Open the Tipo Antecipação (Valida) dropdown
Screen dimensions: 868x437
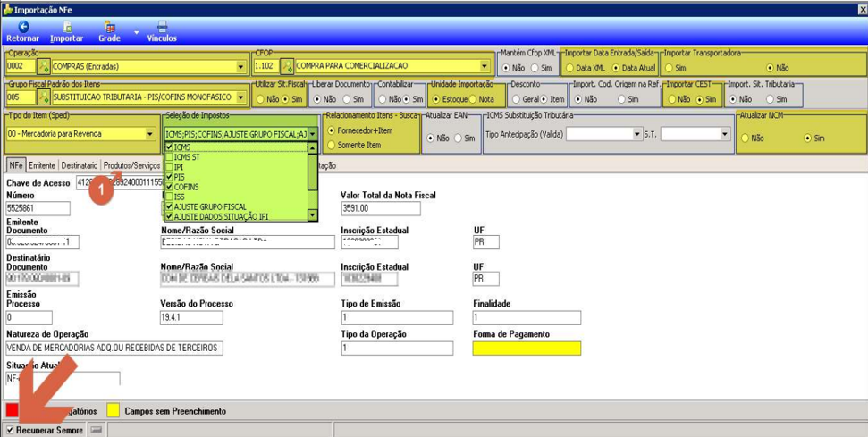(636, 134)
